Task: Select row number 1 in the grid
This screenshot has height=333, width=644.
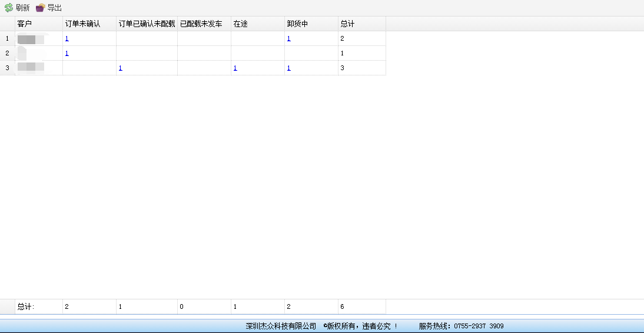Action: (x=7, y=38)
